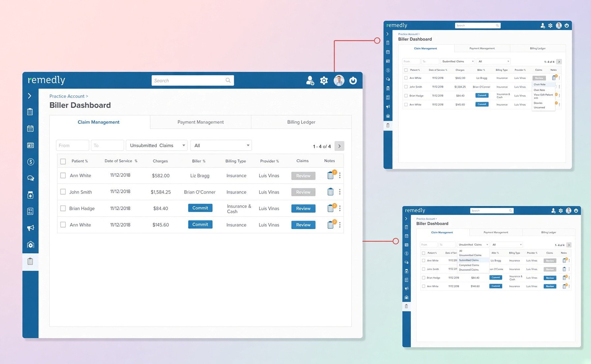The width and height of the screenshot is (591, 364).
Task: Check the box for Ann White $582.00 row
Action: tap(63, 175)
